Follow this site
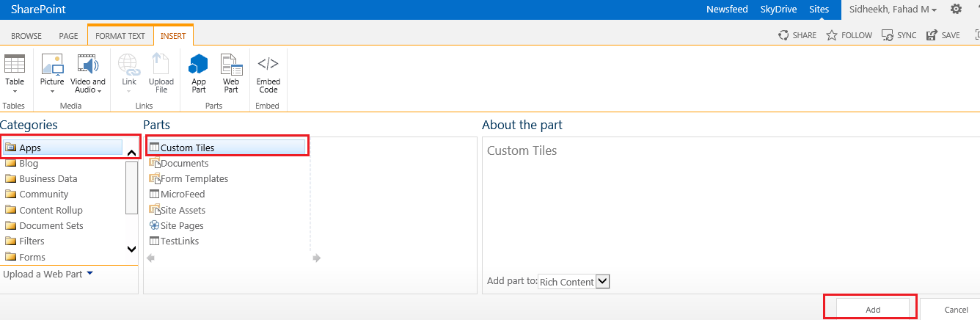The height and width of the screenshot is (320, 980). pyautogui.click(x=849, y=35)
